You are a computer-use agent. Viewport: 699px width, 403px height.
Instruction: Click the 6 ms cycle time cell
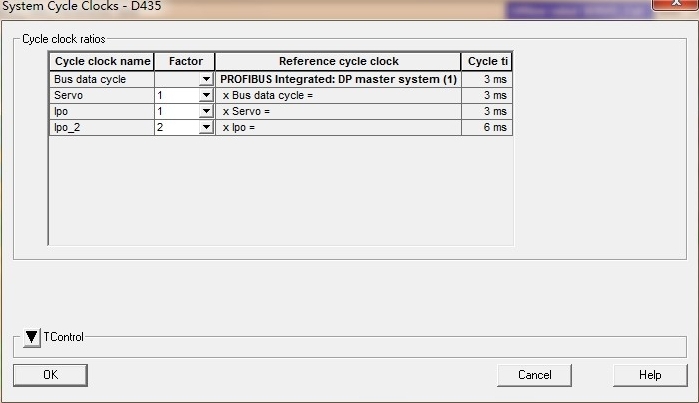coord(487,127)
